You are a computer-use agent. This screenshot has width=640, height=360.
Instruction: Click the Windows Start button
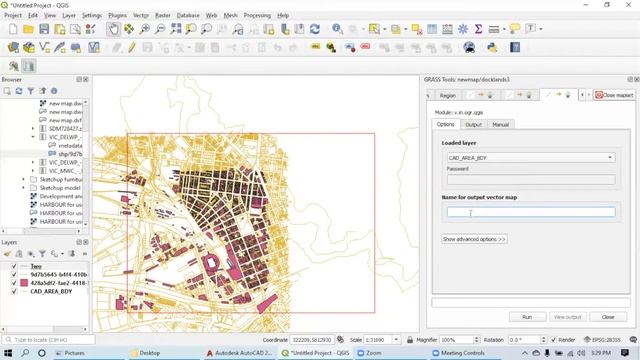[x=8, y=353]
